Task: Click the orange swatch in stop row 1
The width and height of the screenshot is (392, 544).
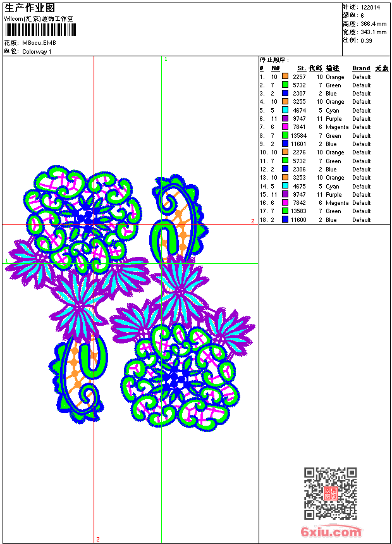Action: [x=285, y=76]
